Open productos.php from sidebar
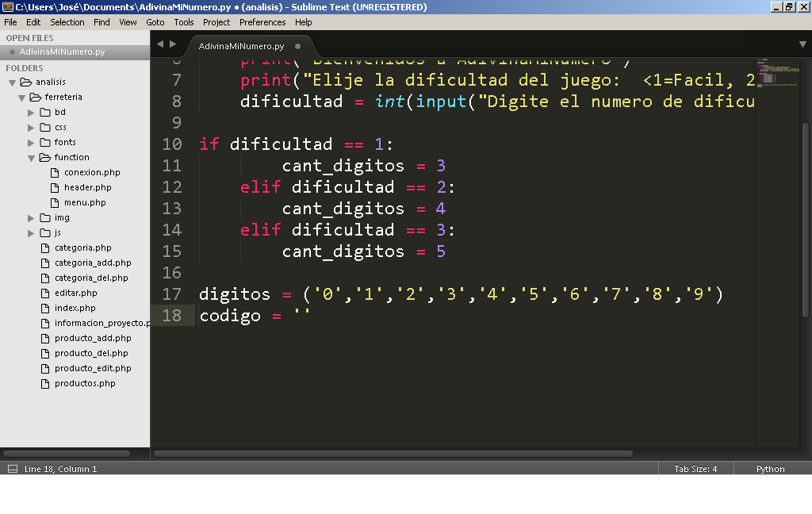Image resolution: width=812 pixels, height=514 pixels. [x=85, y=383]
